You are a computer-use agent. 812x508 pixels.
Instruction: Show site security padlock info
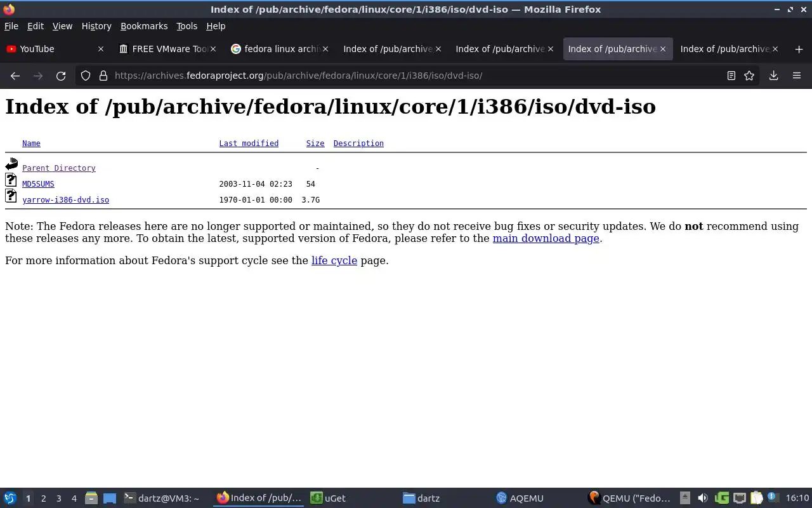103,76
